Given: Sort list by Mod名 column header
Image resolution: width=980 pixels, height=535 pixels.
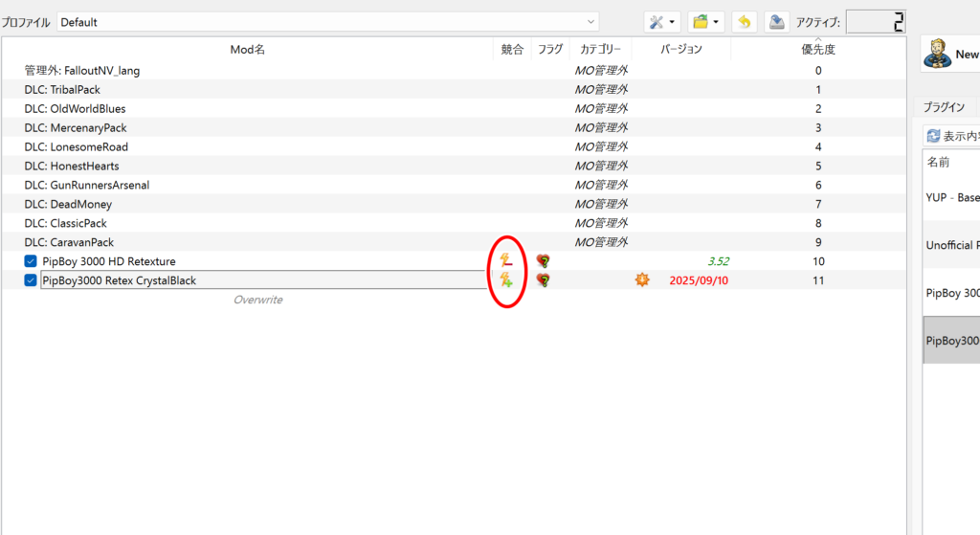Looking at the screenshot, I should [x=247, y=50].
